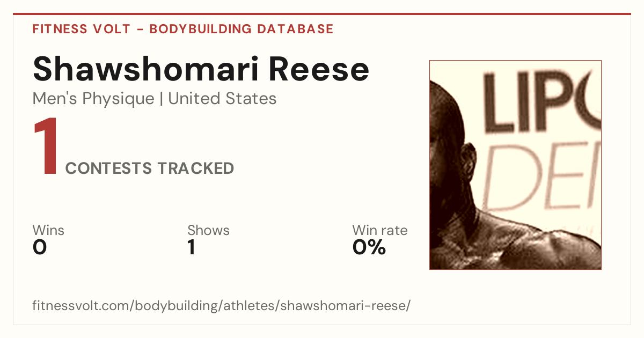
Task: Click the word Reese in the title
Action: point(319,69)
